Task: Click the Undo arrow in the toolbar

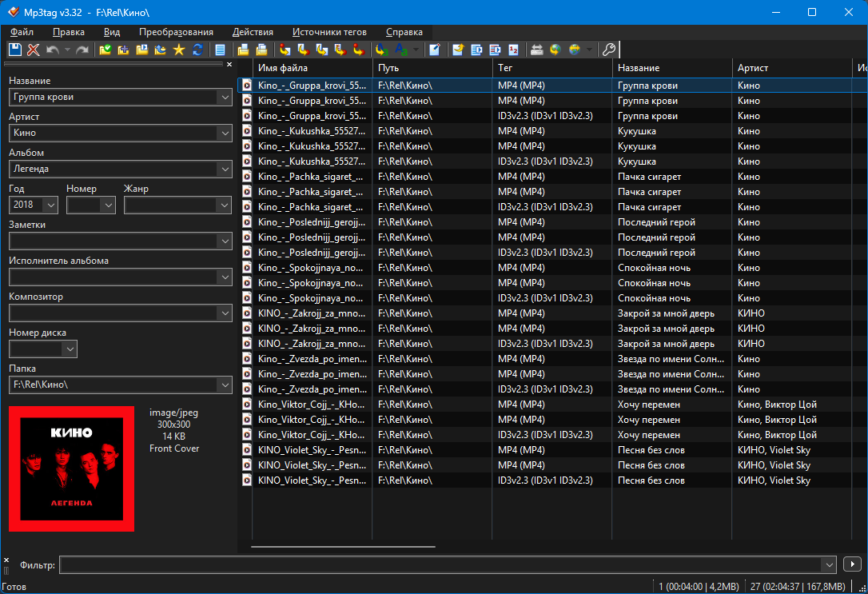Action: (x=53, y=50)
